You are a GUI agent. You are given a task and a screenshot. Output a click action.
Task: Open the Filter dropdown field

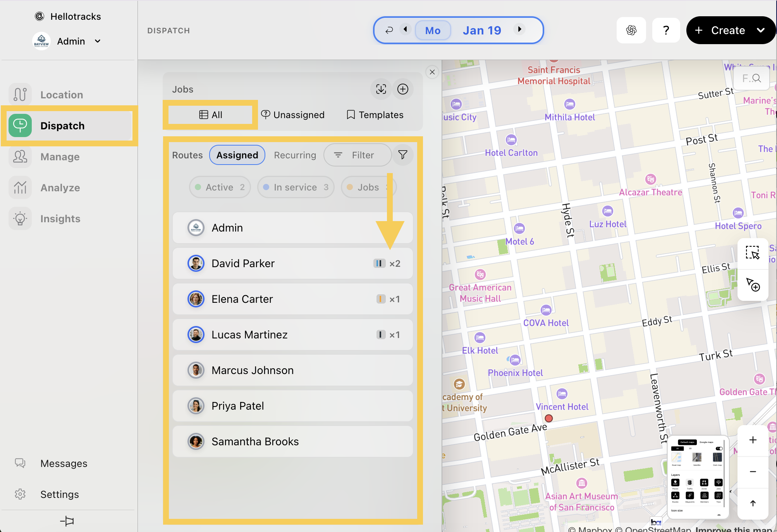(357, 155)
